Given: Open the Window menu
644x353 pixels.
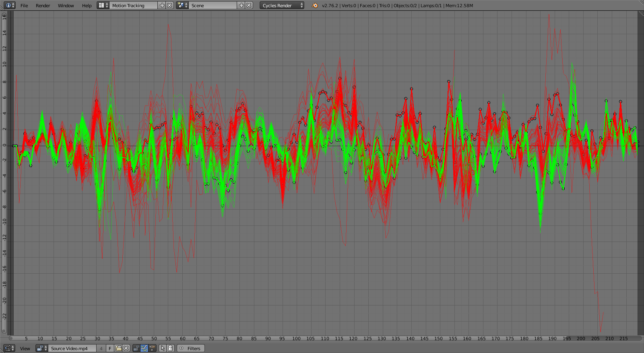Looking at the screenshot, I should pos(66,6).
